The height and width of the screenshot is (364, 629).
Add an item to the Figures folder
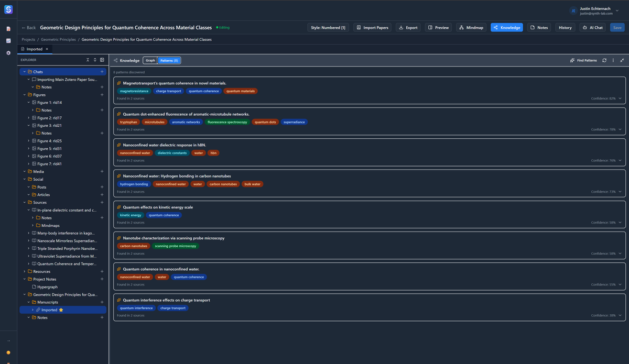(102, 95)
